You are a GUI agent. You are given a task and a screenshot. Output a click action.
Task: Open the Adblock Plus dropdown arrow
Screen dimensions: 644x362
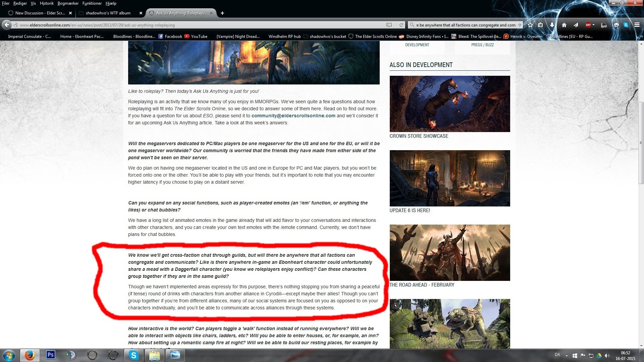pyautogui.click(x=593, y=24)
